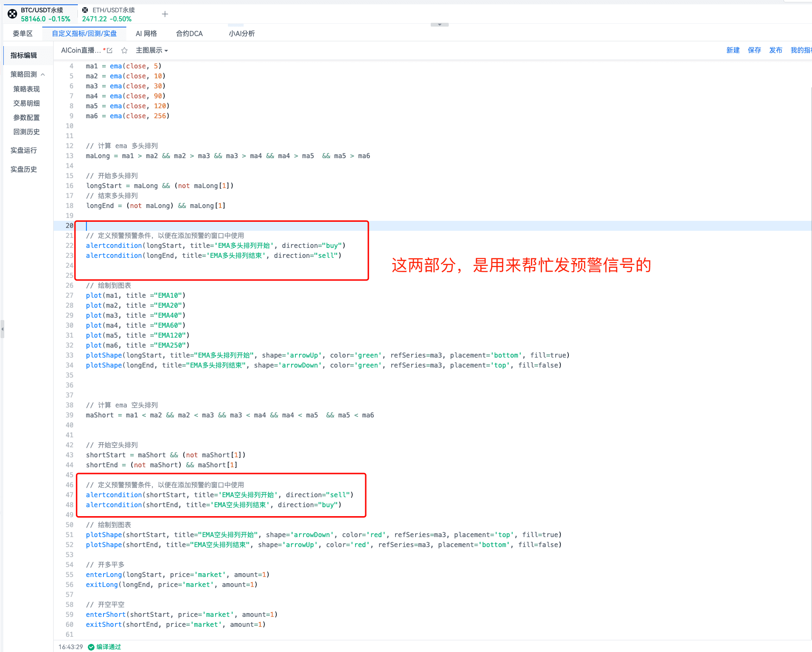Click the code line 'ma6 = ema(close, 256)'
The image size is (812, 652).
[x=128, y=116]
